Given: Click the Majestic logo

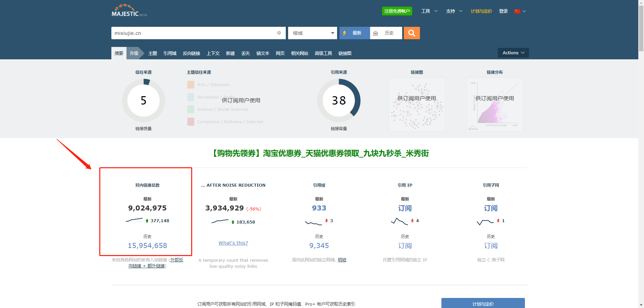Looking at the screenshot, I should pyautogui.click(x=129, y=10).
